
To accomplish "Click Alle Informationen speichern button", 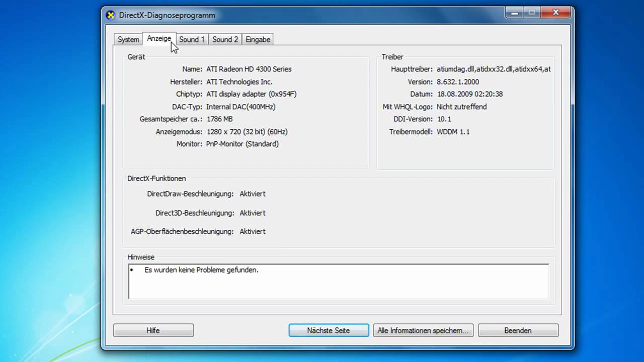I will coord(423,330).
